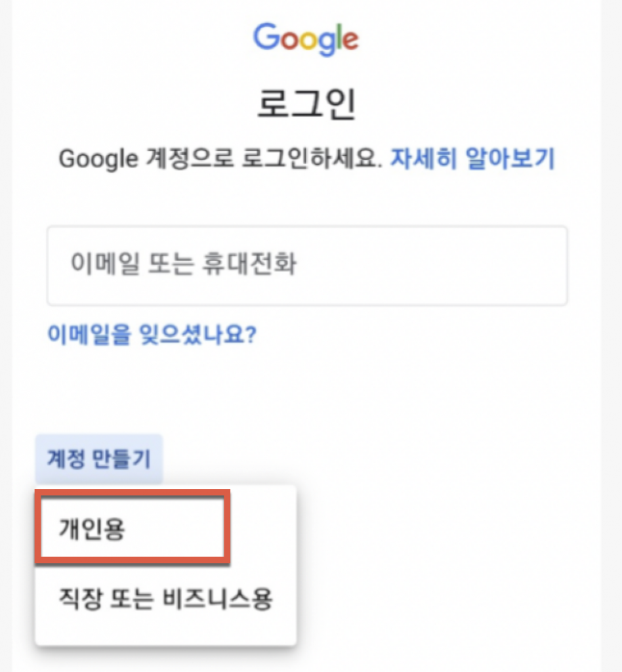Open the forgot email help link
622x672 pixels.
tap(152, 335)
